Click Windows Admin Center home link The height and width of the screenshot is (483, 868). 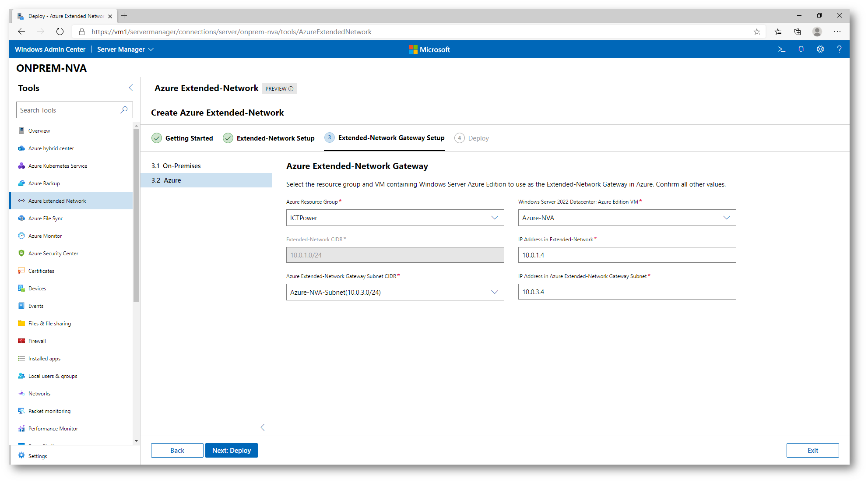click(x=50, y=49)
